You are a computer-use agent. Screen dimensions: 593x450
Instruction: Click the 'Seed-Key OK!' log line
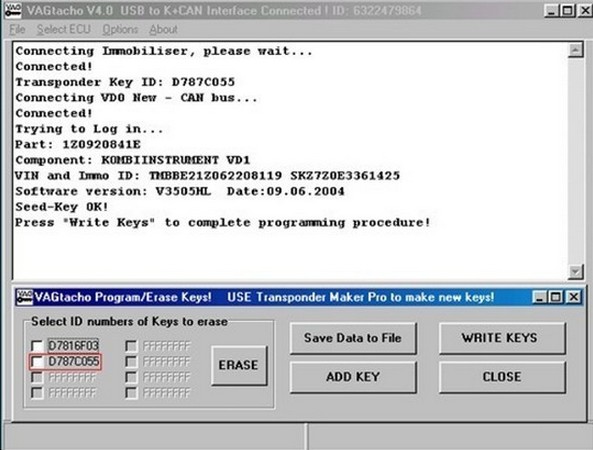(x=62, y=207)
